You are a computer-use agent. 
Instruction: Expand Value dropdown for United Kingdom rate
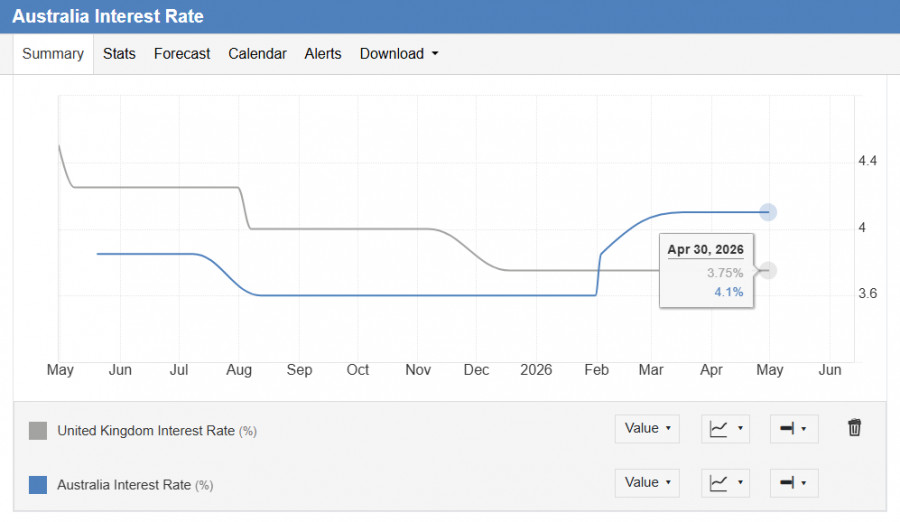(x=647, y=429)
